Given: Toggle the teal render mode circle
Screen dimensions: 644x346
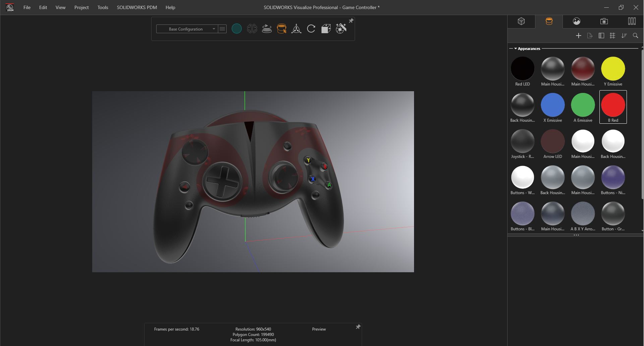Looking at the screenshot, I should 237,29.
